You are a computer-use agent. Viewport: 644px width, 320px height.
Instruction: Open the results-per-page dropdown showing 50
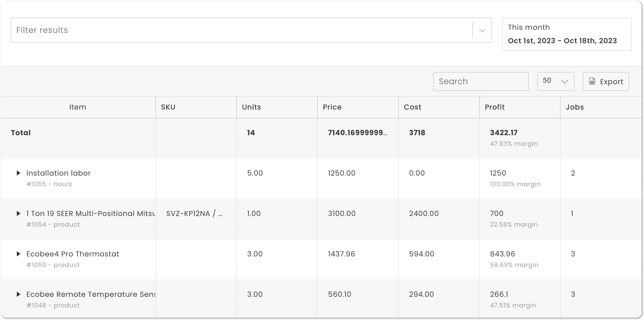(555, 81)
